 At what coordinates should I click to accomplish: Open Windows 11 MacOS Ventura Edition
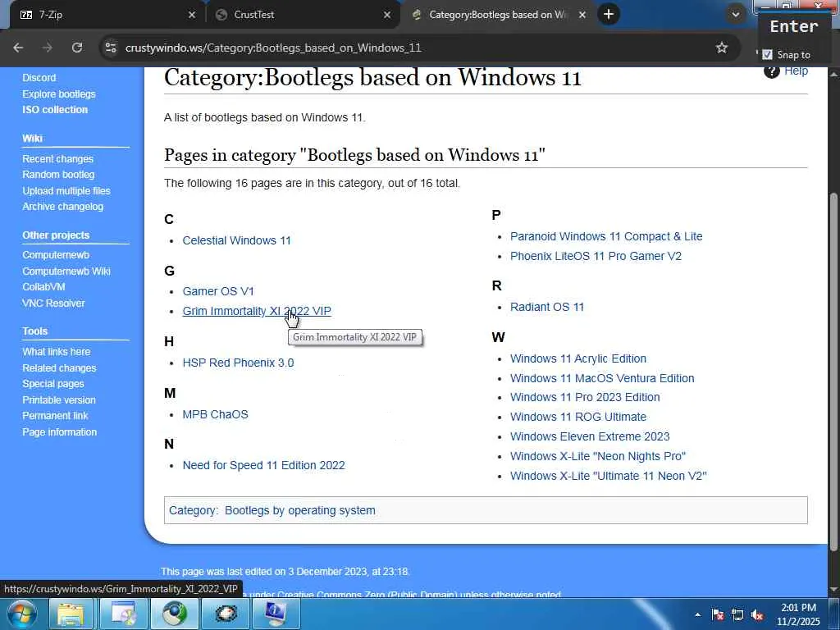[x=602, y=378]
